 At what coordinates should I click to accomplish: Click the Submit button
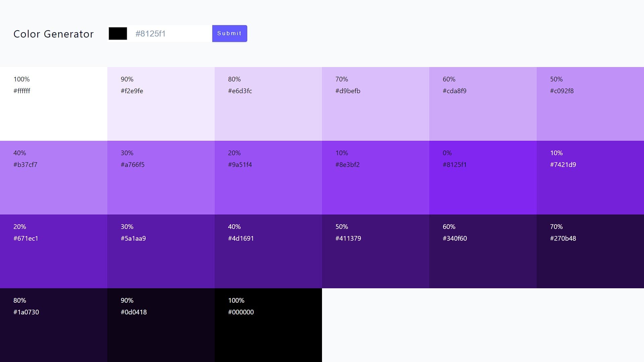(x=229, y=34)
